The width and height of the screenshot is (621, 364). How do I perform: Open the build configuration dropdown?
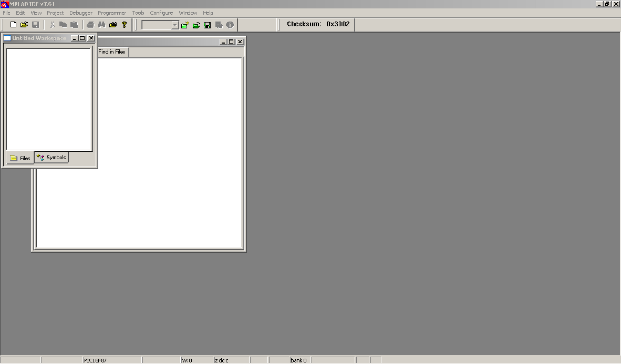tap(175, 25)
